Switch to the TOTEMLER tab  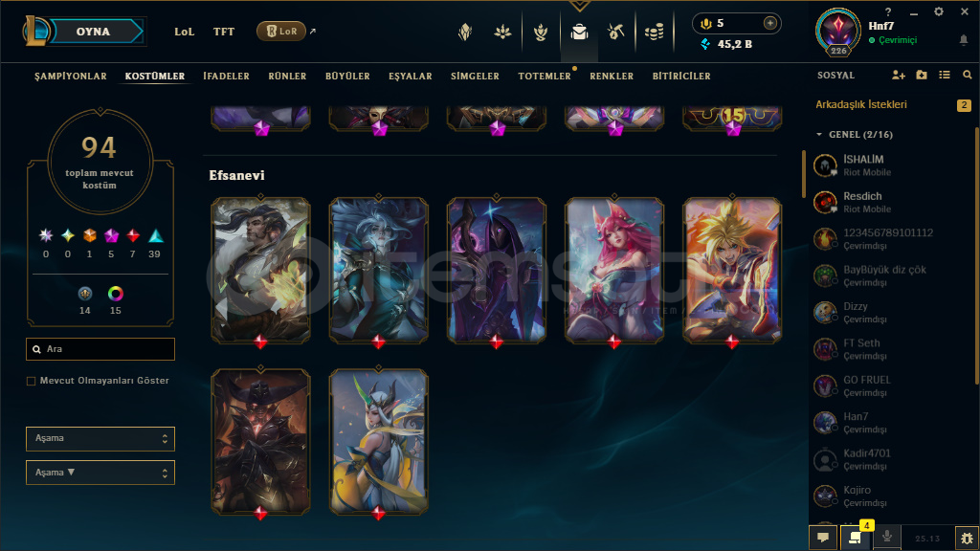(545, 77)
